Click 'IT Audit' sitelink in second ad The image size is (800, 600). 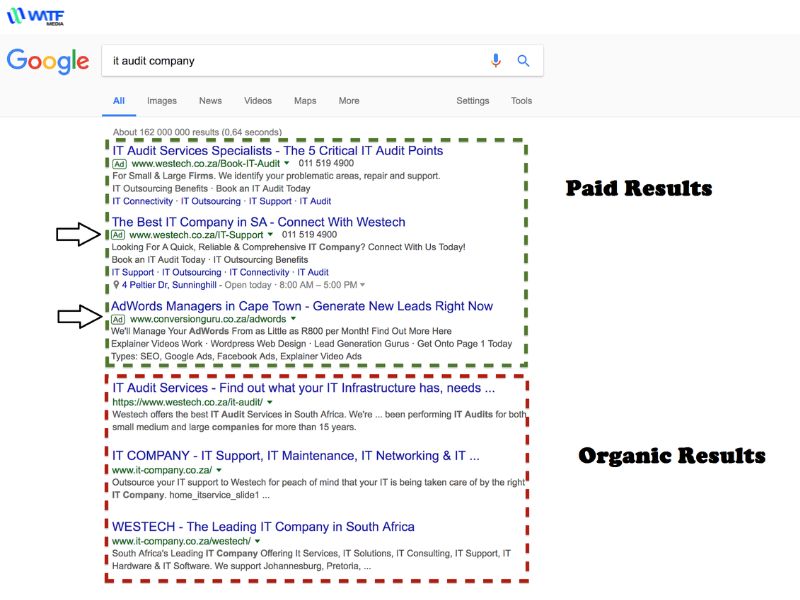click(313, 272)
